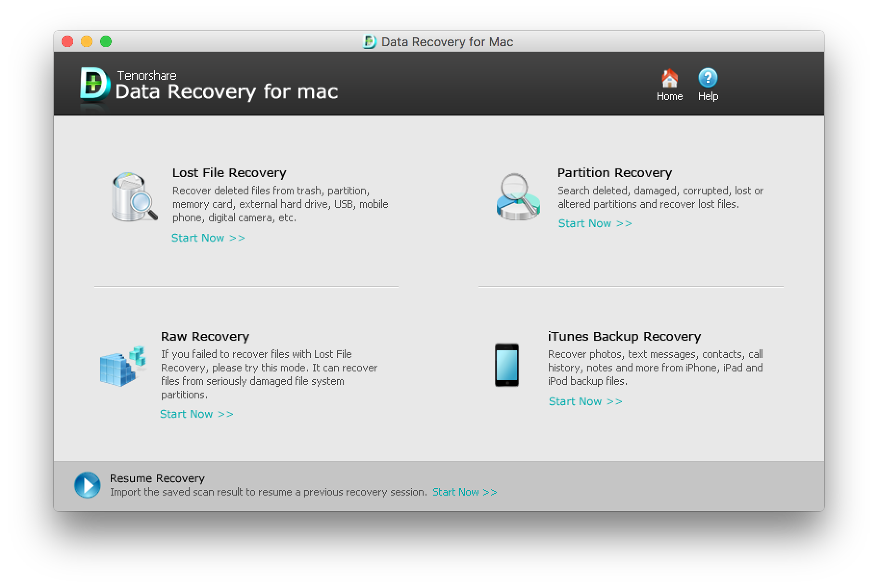Click Resume Recovery Start Now link
The width and height of the screenshot is (878, 588).
coord(465,492)
